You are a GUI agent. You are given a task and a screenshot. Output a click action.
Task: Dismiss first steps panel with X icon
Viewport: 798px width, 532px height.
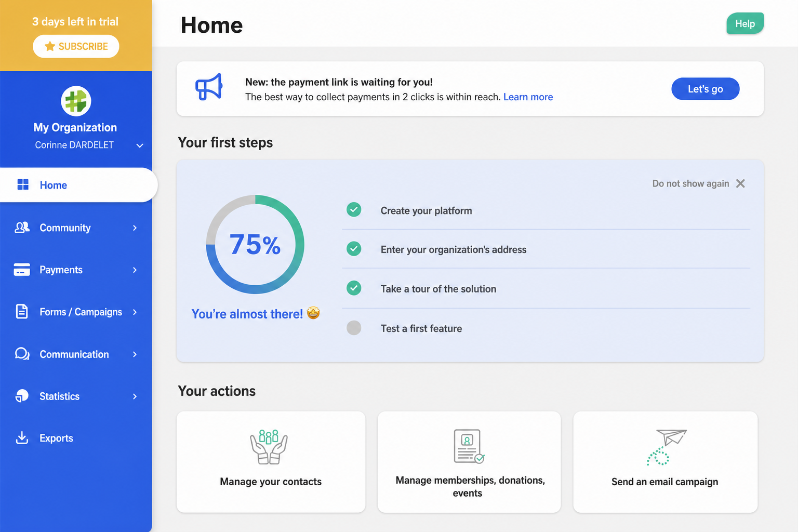pyautogui.click(x=740, y=183)
